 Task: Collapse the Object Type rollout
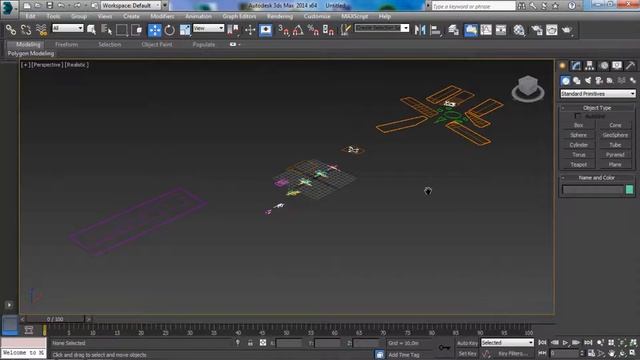point(597,108)
